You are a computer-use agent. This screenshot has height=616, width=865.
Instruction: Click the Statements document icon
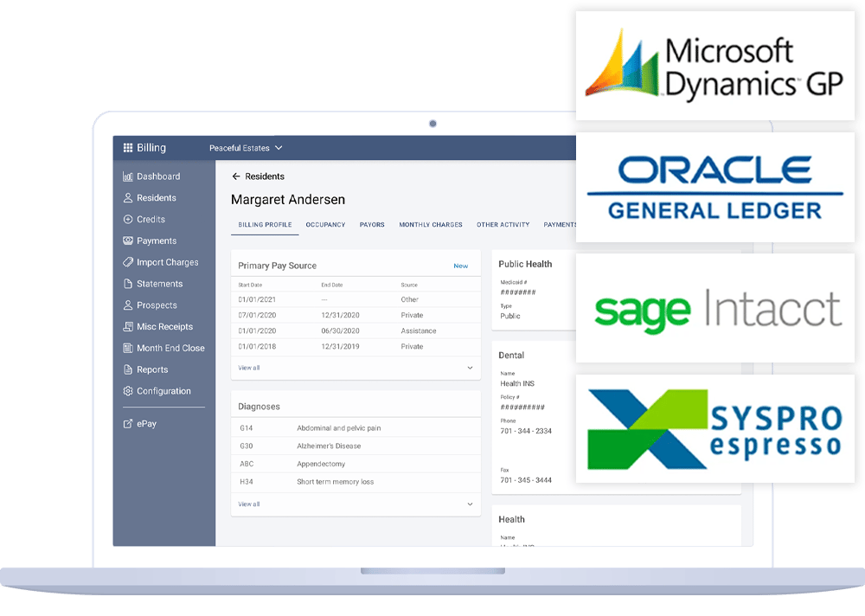(128, 284)
